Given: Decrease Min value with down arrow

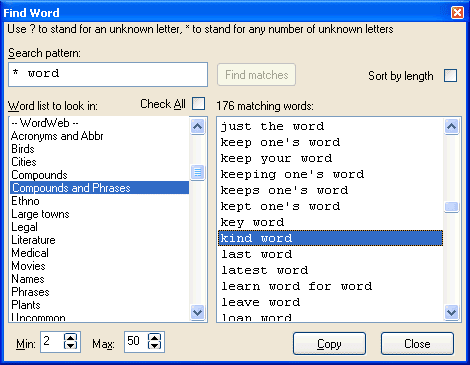Looking at the screenshot, I should point(71,345).
